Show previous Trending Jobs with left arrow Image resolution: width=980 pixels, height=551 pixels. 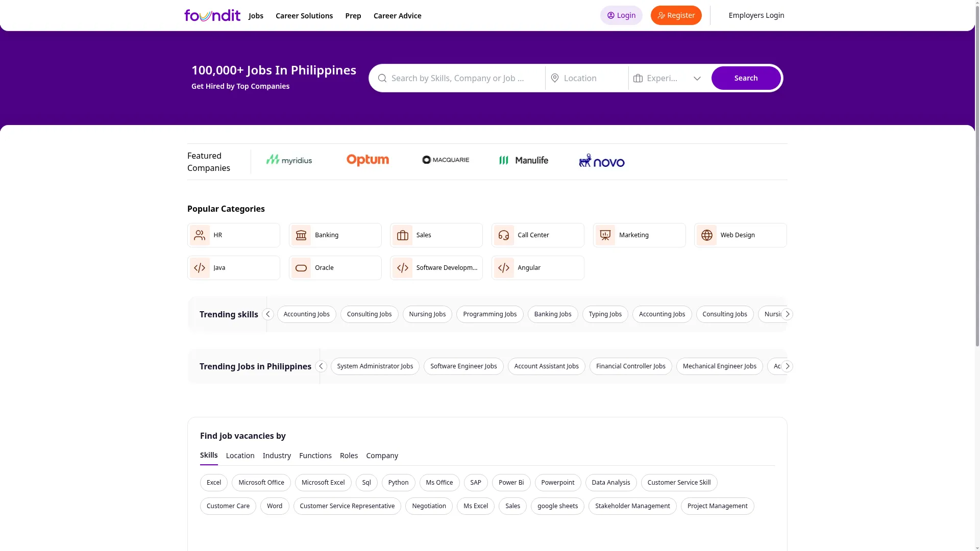click(321, 366)
